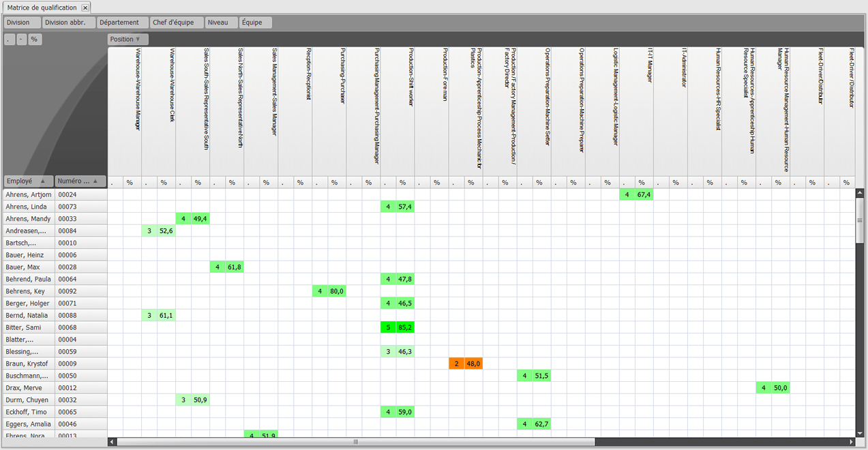Select the bright green 85,2 cell for Bitter, Sami
868x450 pixels.
click(x=405, y=327)
